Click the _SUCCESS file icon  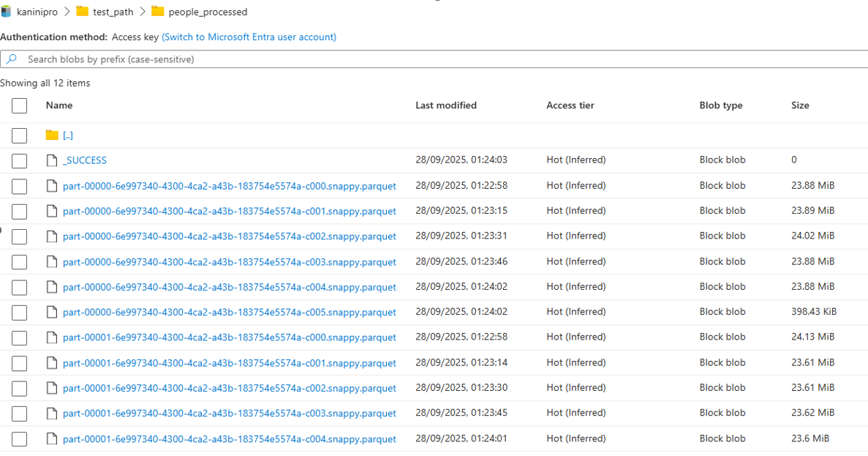coord(51,160)
